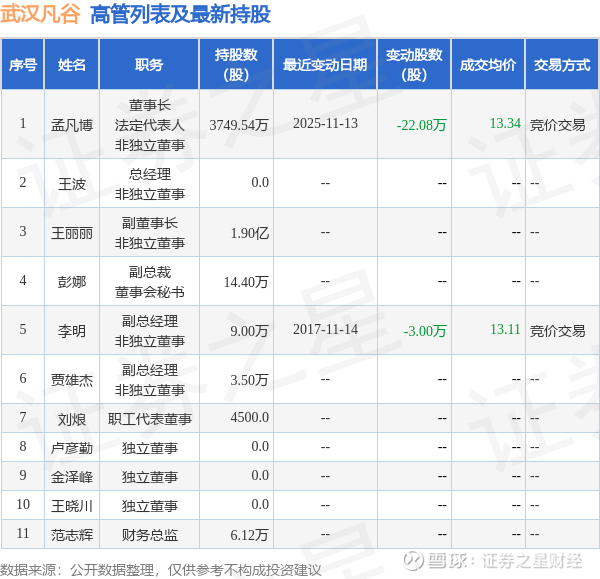The width and height of the screenshot is (600, 579).
Task: Select the 序号 column header
Action: point(23,64)
